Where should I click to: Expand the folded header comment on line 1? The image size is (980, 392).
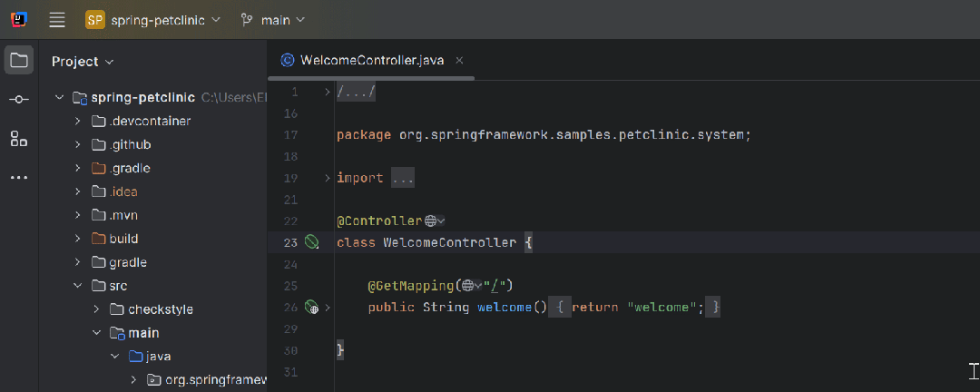click(327, 93)
